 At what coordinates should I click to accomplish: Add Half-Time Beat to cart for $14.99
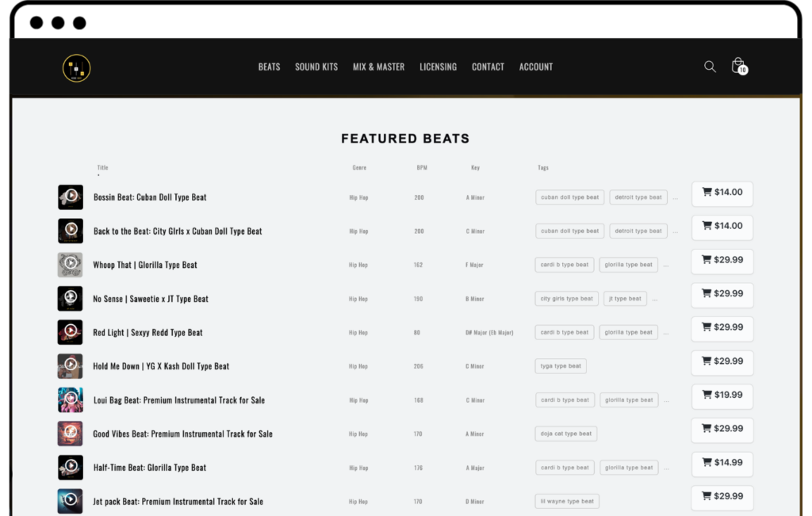(x=722, y=464)
